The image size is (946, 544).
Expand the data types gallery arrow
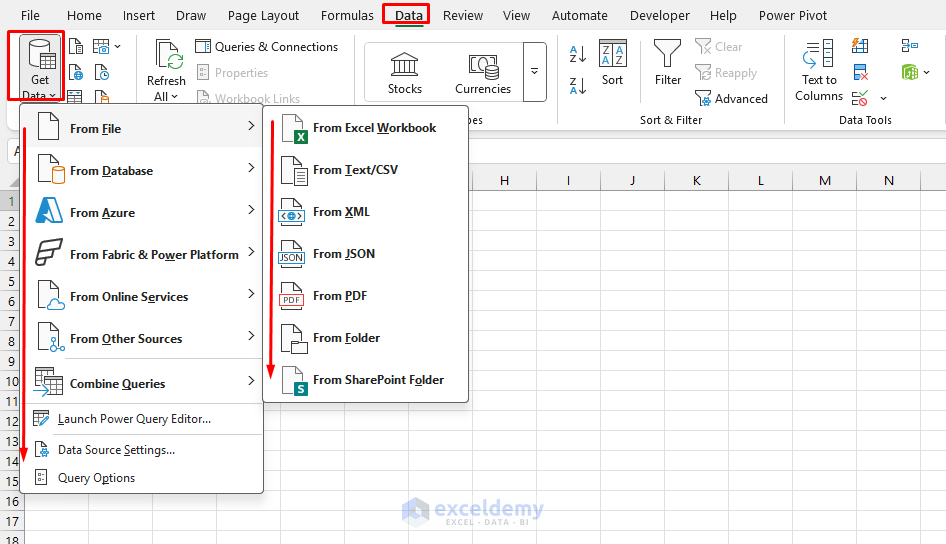(x=535, y=72)
